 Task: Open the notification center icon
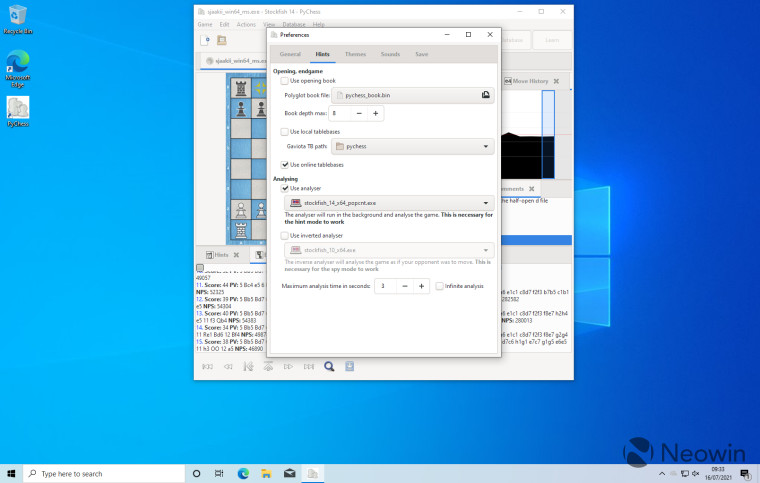(x=744, y=473)
